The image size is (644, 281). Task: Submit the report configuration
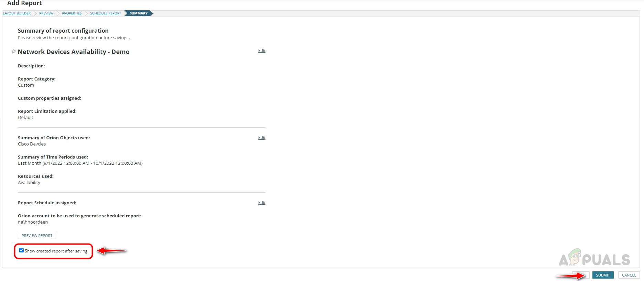(x=603, y=275)
